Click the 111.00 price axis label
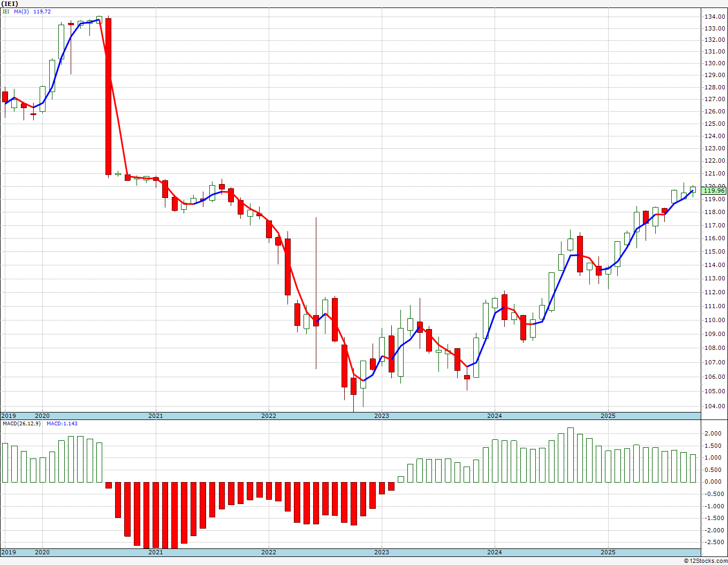The width and height of the screenshot is (728, 565). pyautogui.click(x=715, y=306)
